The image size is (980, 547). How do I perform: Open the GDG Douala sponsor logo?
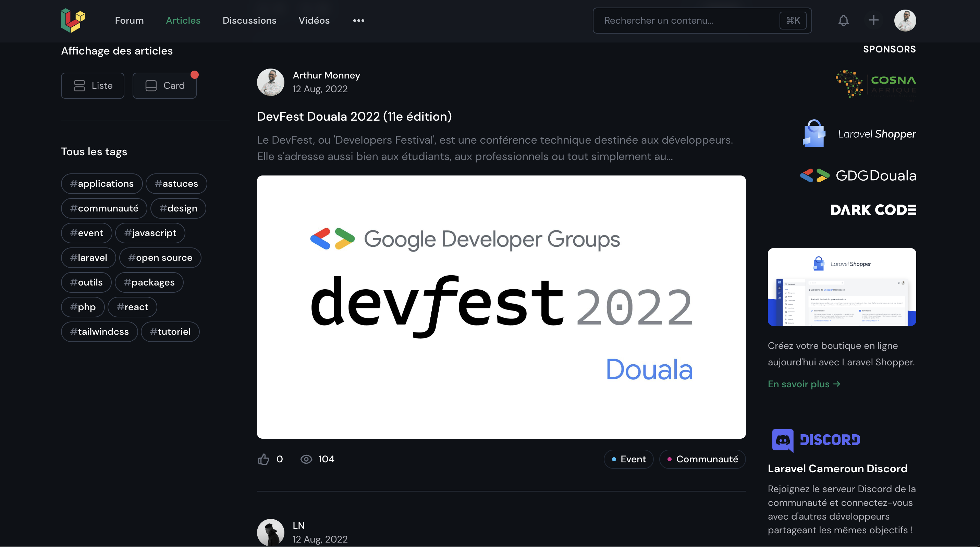(x=858, y=176)
